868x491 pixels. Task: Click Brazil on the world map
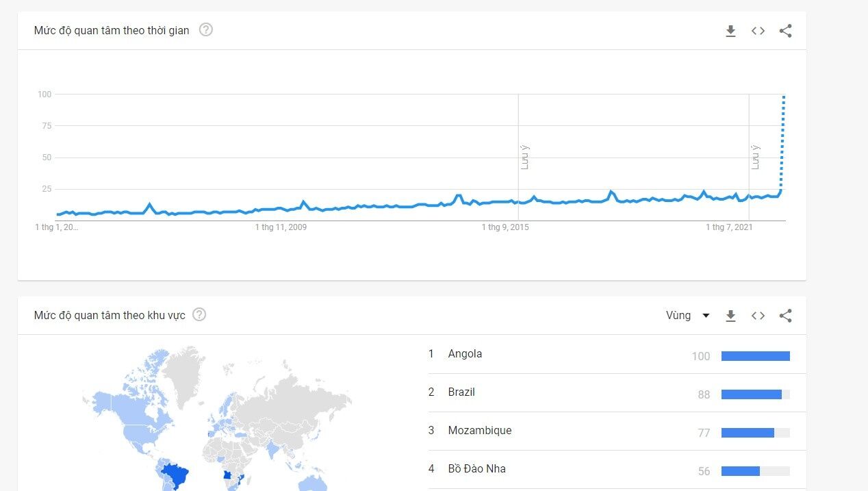click(x=178, y=474)
